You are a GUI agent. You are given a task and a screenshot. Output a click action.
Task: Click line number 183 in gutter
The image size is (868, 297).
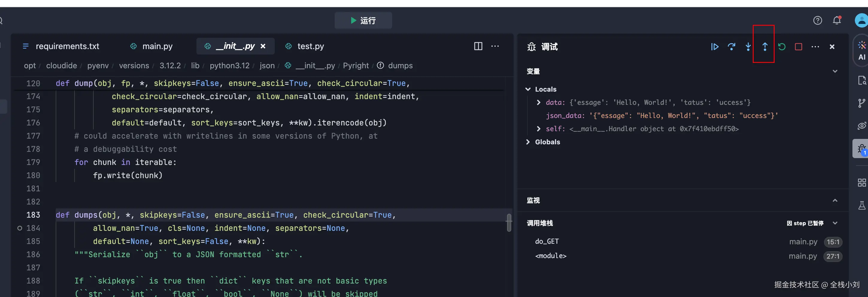point(33,215)
